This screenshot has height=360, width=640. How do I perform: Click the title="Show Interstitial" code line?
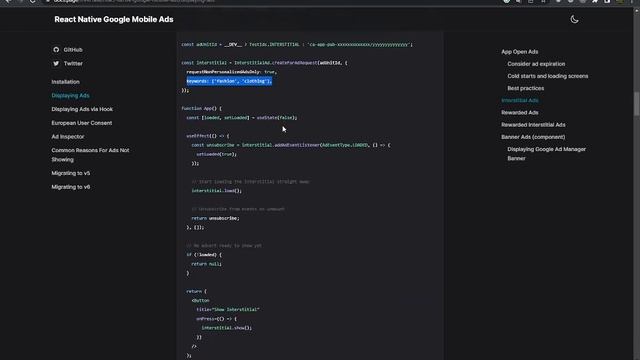coord(228,309)
